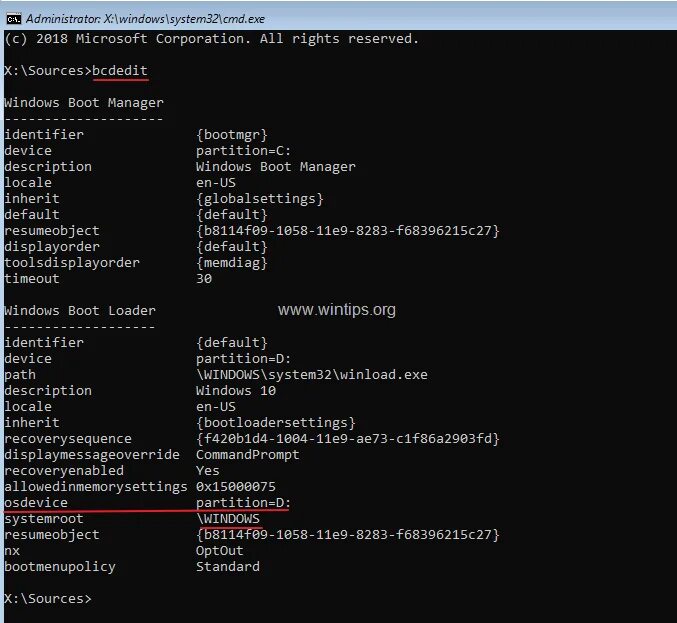Click the CommandPrompt value

tap(247, 455)
